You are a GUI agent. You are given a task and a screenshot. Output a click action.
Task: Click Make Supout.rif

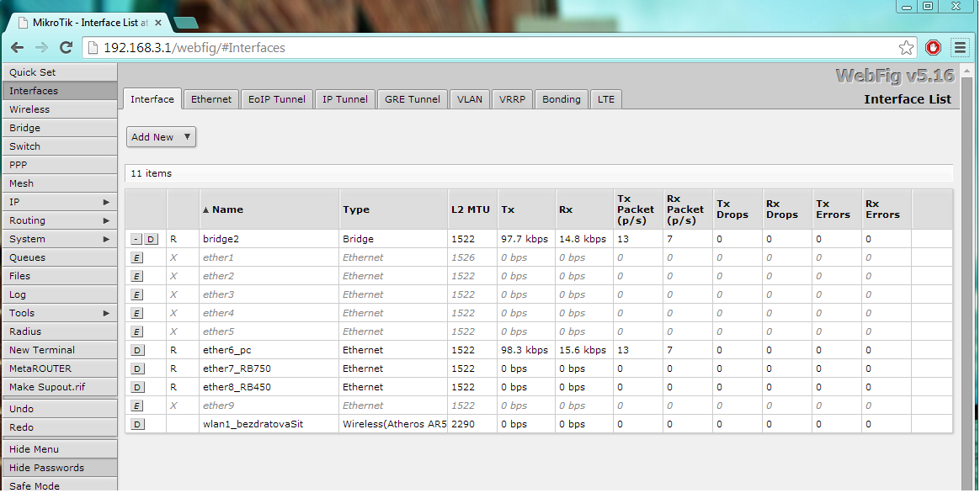60,387
